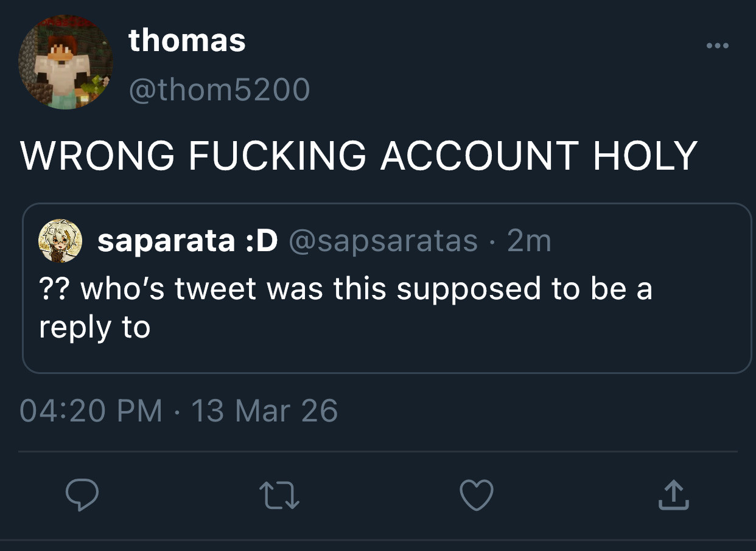Click the word "ACCOUNT" in the tweet

click(478, 156)
